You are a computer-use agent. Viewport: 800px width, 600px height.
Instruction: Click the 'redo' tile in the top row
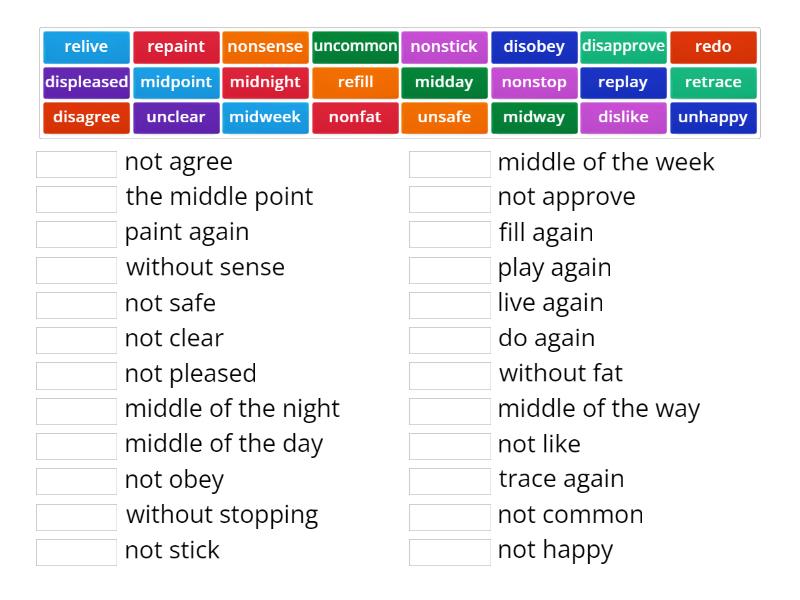coord(713,46)
